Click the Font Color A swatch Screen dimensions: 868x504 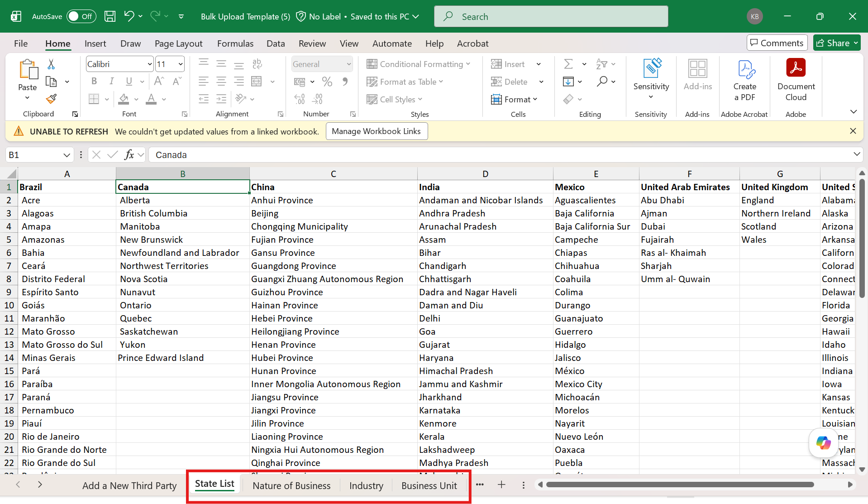(x=151, y=99)
